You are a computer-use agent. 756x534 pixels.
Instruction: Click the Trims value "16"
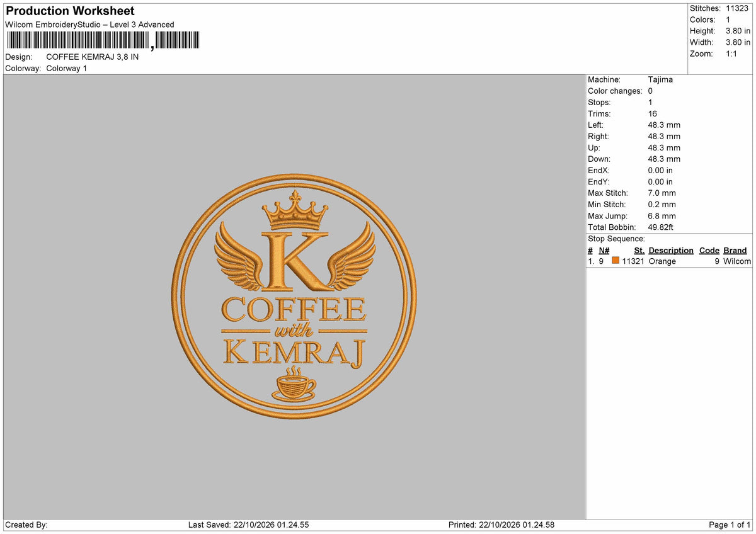(x=653, y=113)
